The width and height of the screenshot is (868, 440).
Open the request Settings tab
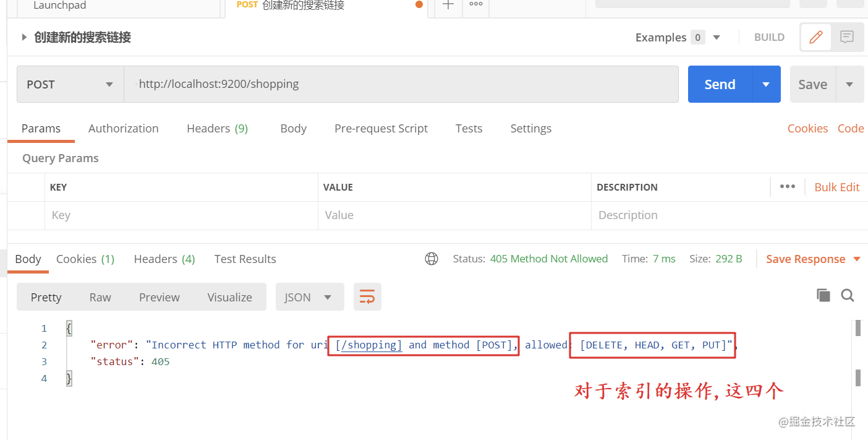530,128
